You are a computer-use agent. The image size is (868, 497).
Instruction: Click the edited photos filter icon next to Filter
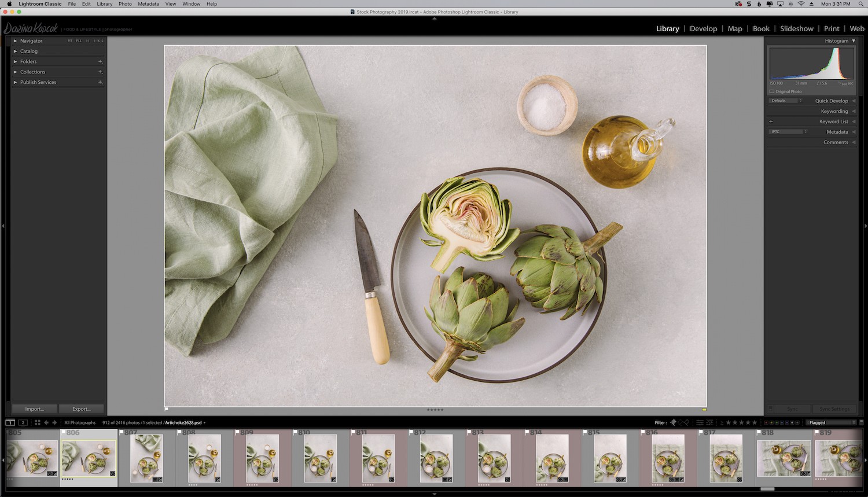[x=700, y=422]
